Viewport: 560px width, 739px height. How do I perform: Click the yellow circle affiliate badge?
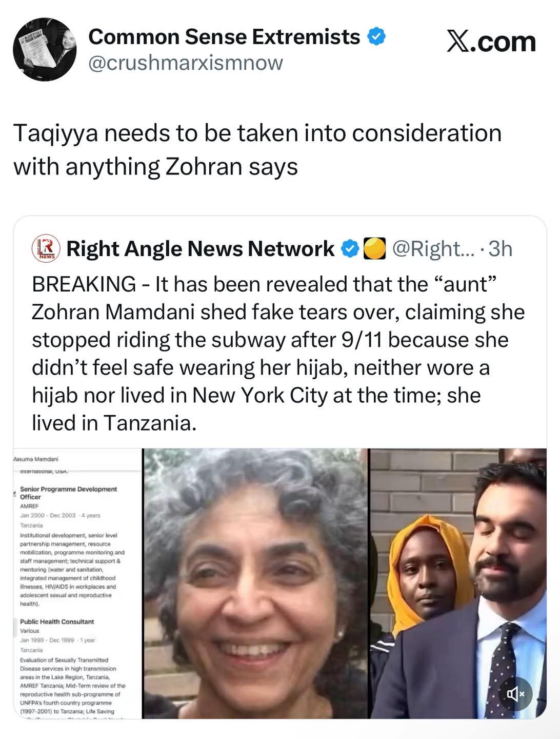tap(374, 249)
